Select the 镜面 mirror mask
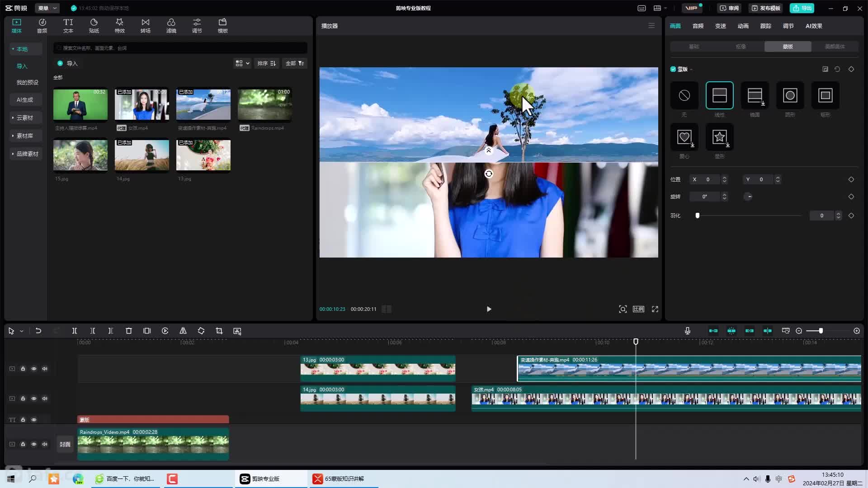Image resolution: width=868 pixels, height=488 pixels. pyautogui.click(x=755, y=95)
